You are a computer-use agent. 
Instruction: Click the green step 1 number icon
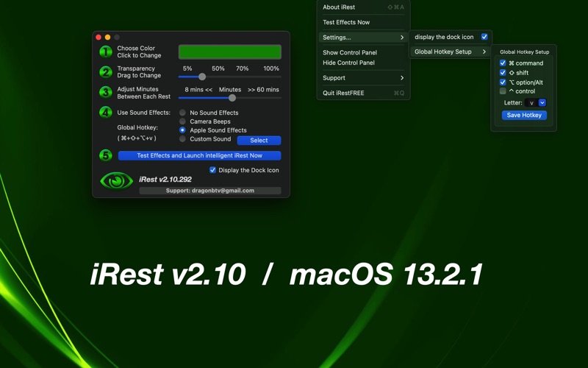point(106,52)
